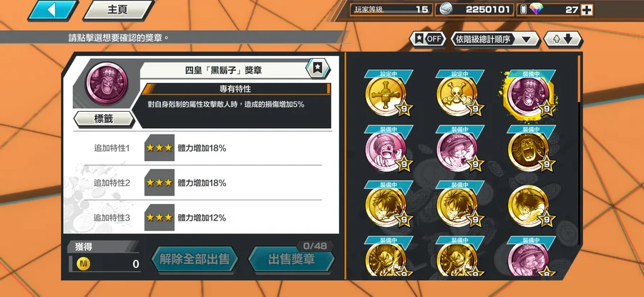Select the Whitebeard cross-skull gold medal
644x297 pixels.
[387, 95]
